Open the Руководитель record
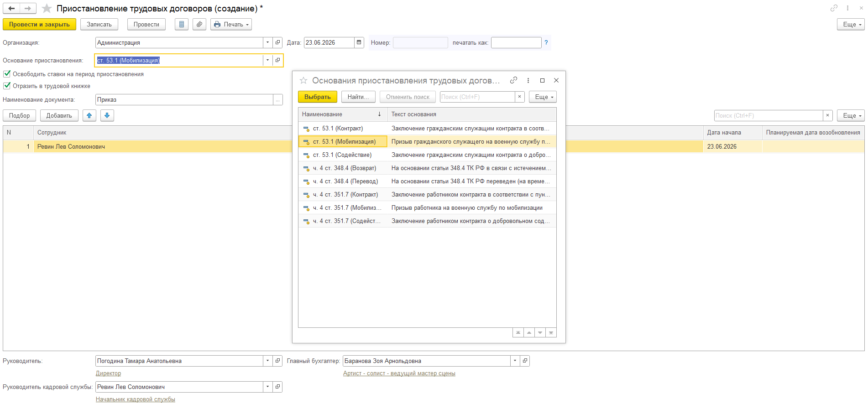Screen dimensions: 868x404 point(277,361)
